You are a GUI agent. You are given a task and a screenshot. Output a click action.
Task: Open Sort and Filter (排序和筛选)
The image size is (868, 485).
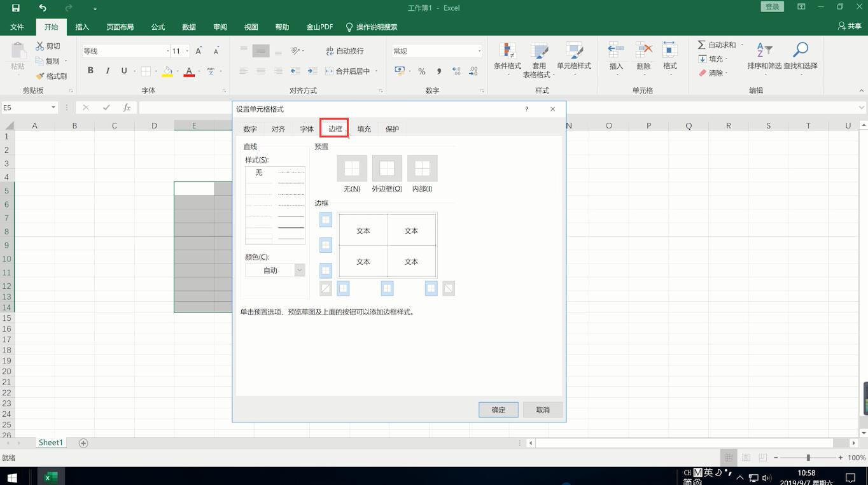coord(764,60)
